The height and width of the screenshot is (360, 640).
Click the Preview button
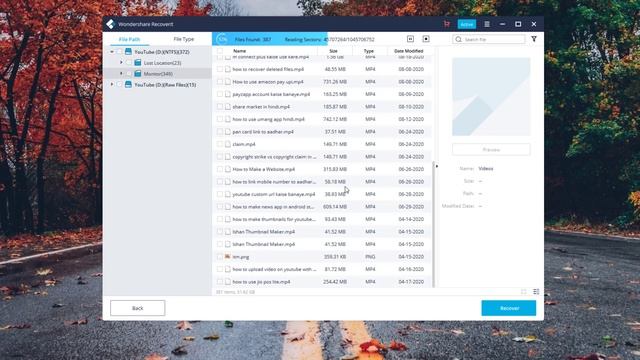491,150
